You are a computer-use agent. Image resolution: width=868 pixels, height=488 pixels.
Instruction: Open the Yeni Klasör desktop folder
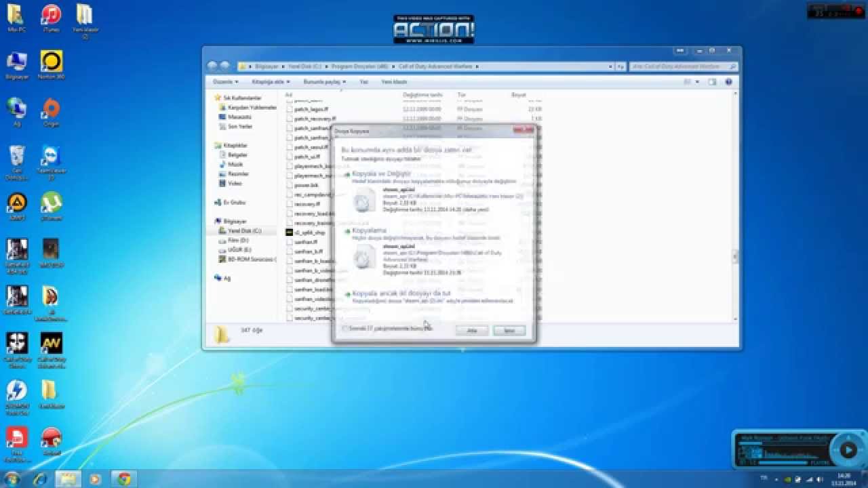pos(51,394)
